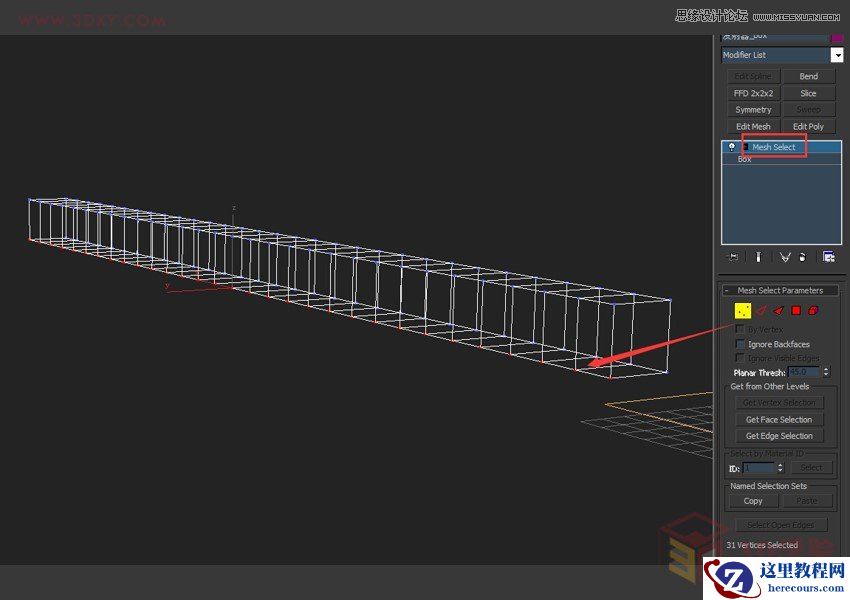Select the Face sub-object icon

tap(778, 310)
